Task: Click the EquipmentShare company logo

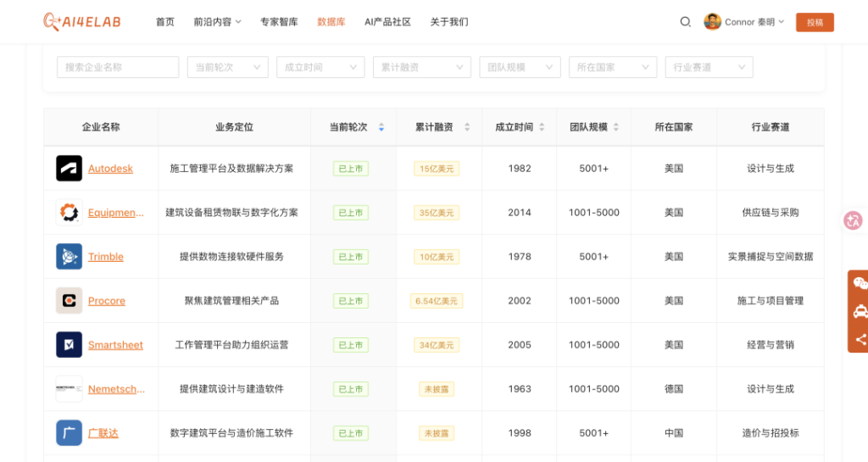Action: pyautogui.click(x=70, y=213)
